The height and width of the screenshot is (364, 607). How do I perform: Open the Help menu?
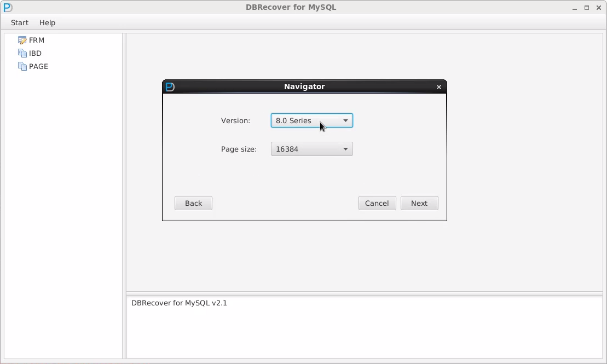tap(47, 22)
